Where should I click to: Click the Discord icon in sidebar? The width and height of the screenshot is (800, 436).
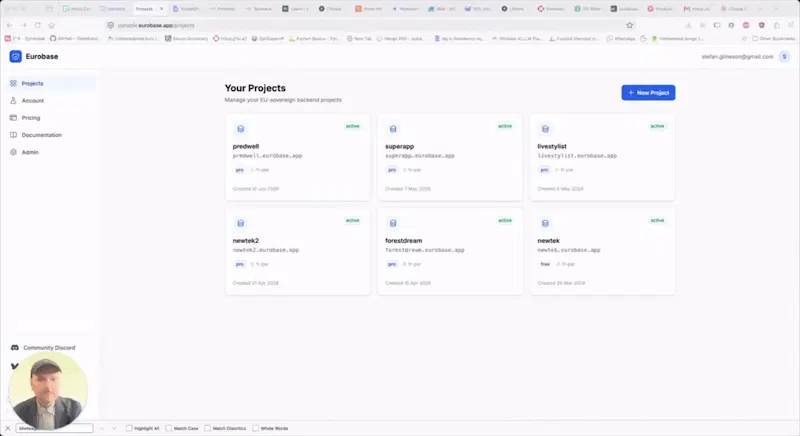(15, 348)
